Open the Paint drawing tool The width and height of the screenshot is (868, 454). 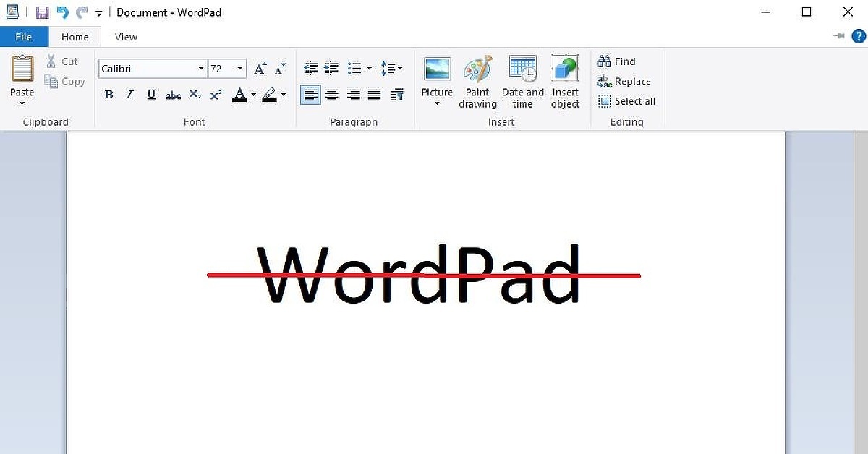(x=477, y=81)
